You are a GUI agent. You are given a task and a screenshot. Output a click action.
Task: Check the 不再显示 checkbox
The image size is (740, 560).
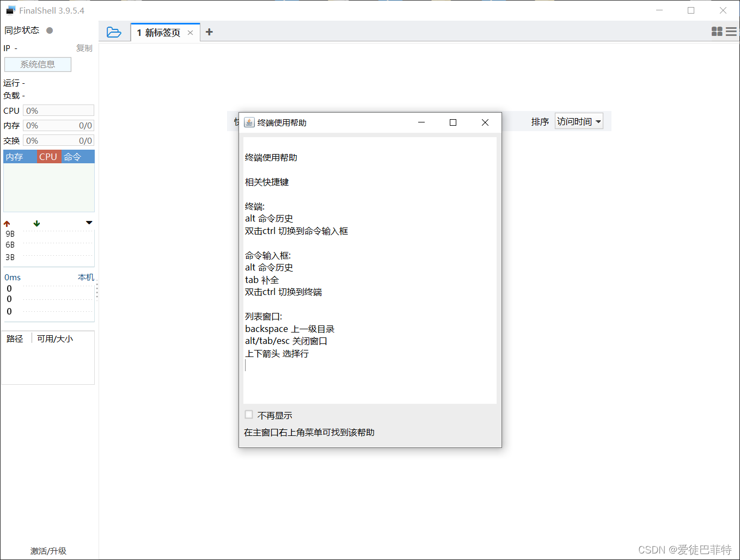pyautogui.click(x=249, y=415)
